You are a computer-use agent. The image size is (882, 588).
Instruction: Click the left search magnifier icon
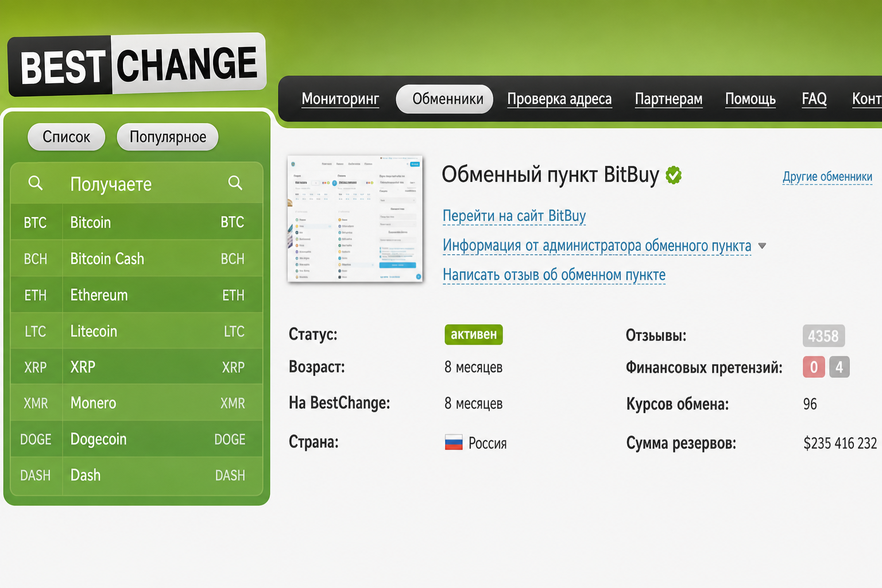(x=36, y=183)
